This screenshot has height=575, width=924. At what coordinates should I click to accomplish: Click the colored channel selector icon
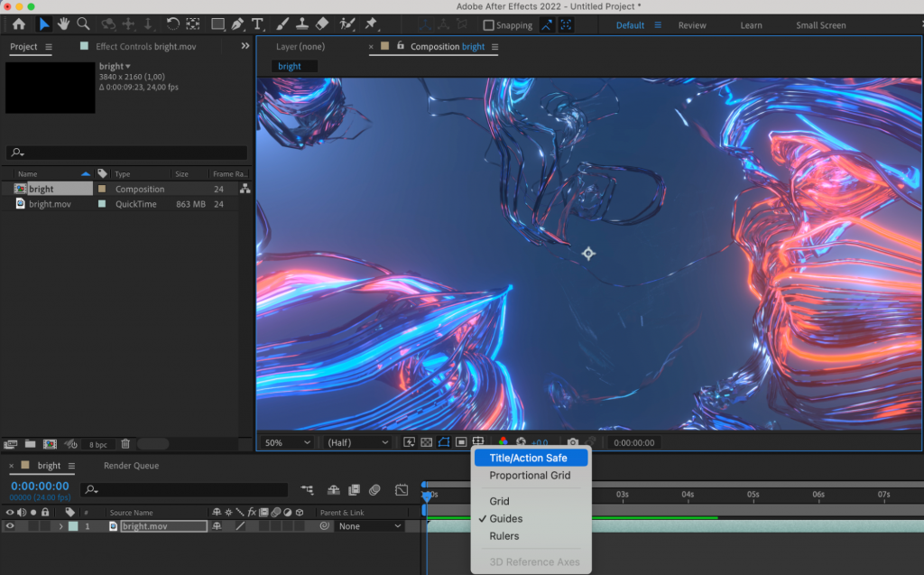point(503,442)
